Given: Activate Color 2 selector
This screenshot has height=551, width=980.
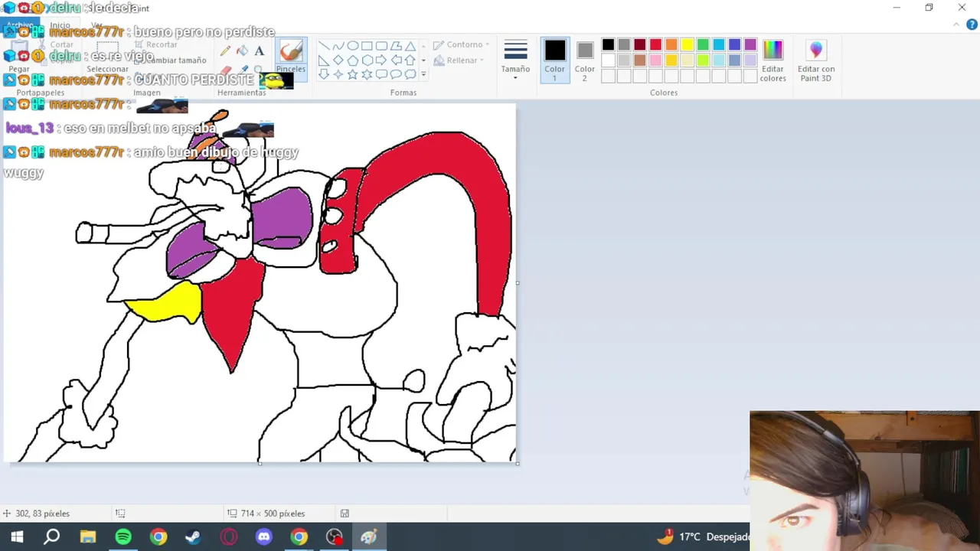Looking at the screenshot, I should tap(585, 60).
